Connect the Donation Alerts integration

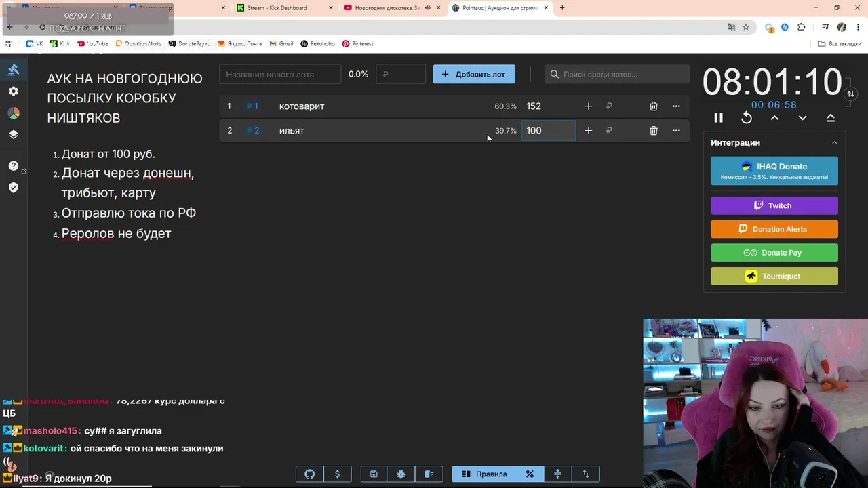click(774, 229)
